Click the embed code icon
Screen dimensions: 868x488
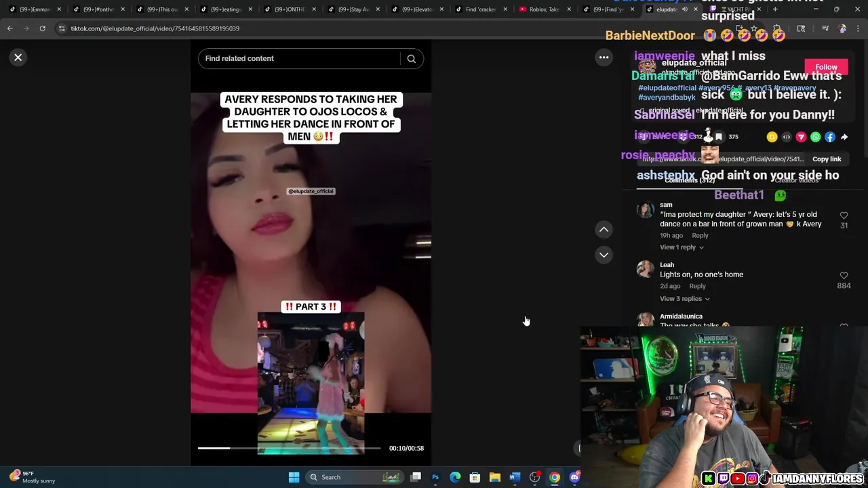(787, 137)
